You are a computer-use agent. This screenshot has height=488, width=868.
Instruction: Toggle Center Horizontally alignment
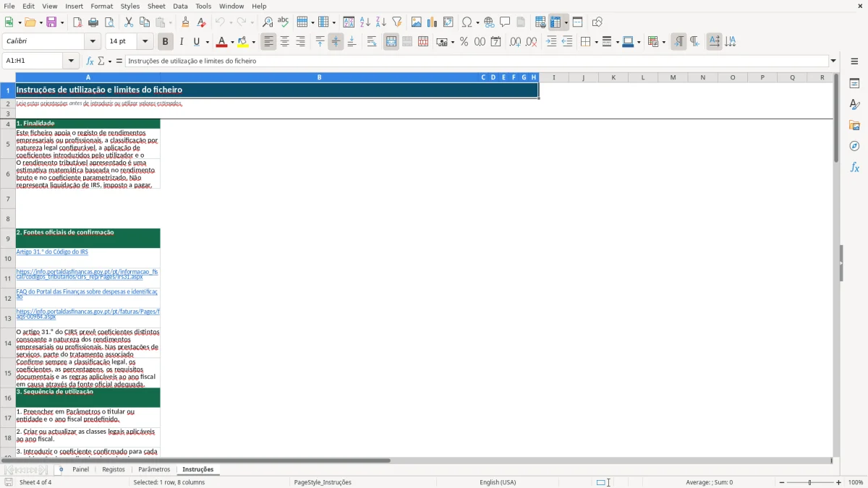coord(285,42)
